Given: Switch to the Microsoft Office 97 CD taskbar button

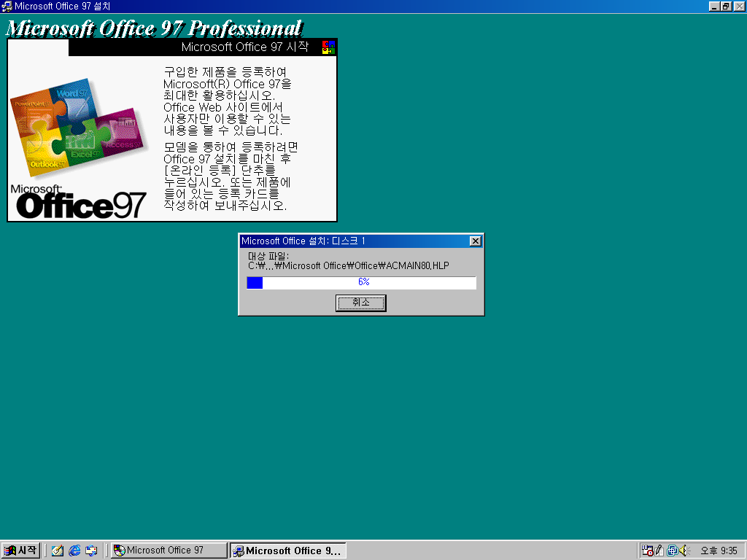Looking at the screenshot, I should [x=169, y=551].
